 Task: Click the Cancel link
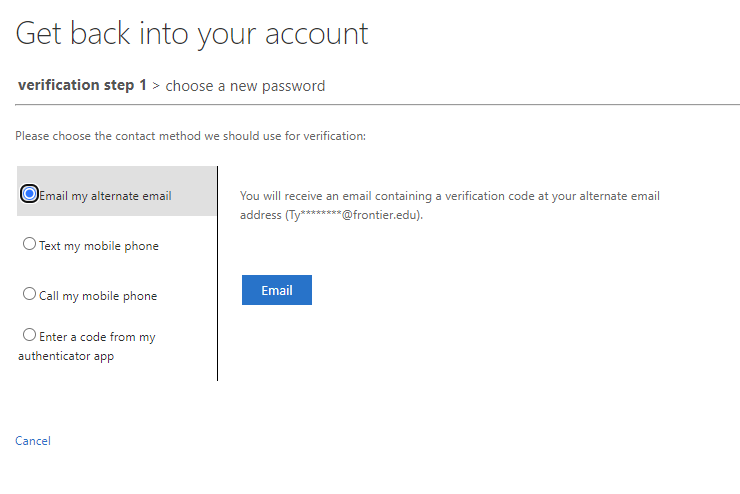(33, 441)
